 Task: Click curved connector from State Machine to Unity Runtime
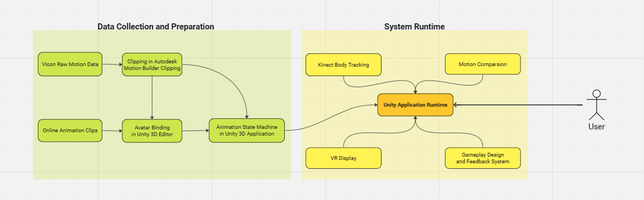click(331, 118)
